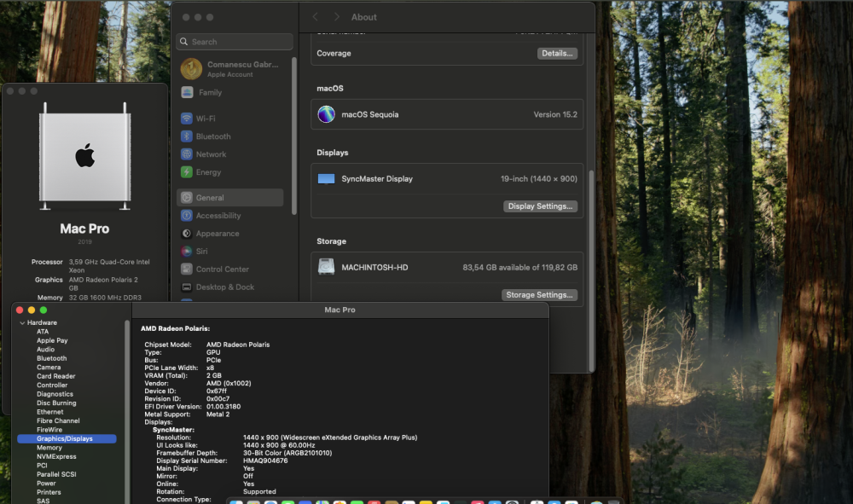
Task: Select FireWire in hardware tree
Action: pos(49,430)
